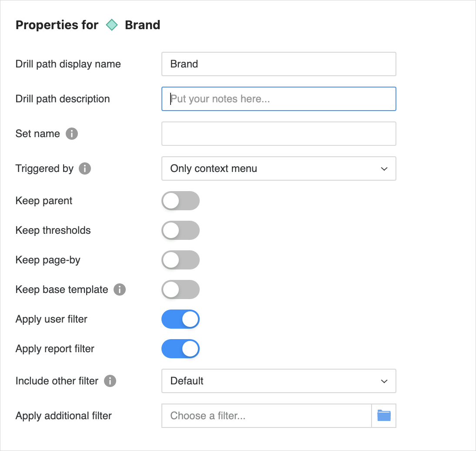Image resolution: width=476 pixels, height=451 pixels.
Task: Click the chevron on Only context menu
Action: tap(384, 168)
